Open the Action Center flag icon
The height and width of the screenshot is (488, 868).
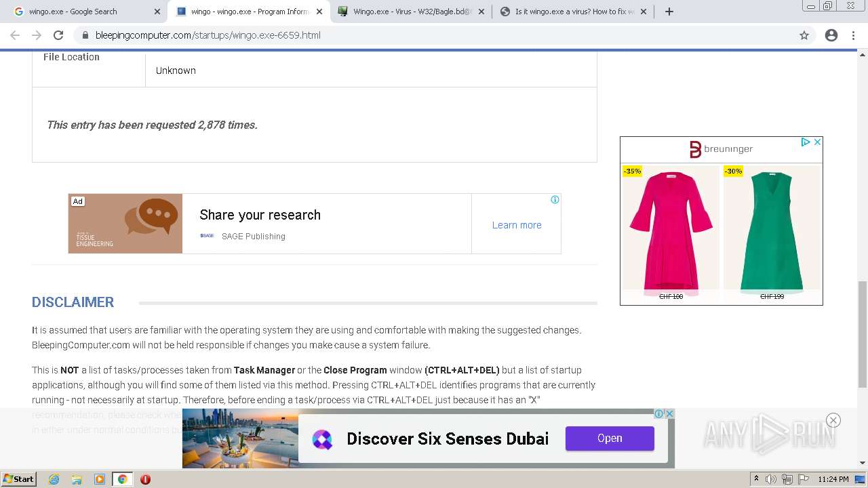pos(803,479)
